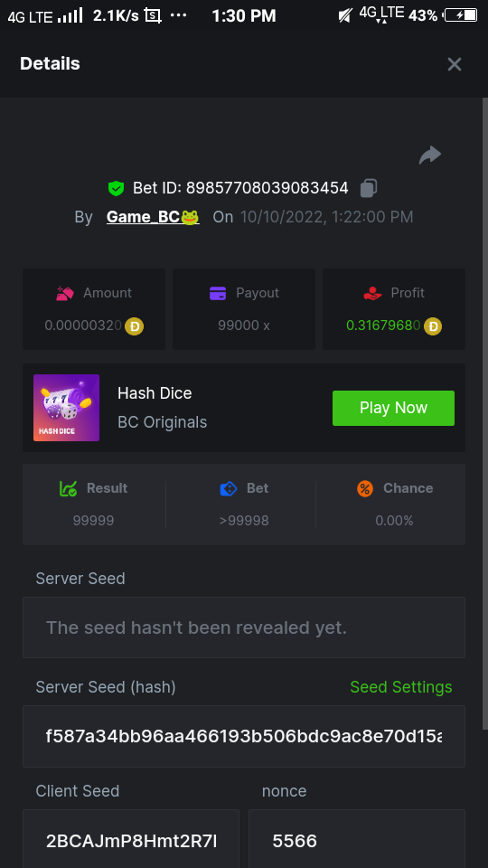Viewport: 488px width, 868px height.
Task: Tap the pink Amount icon
Action: coord(65,293)
